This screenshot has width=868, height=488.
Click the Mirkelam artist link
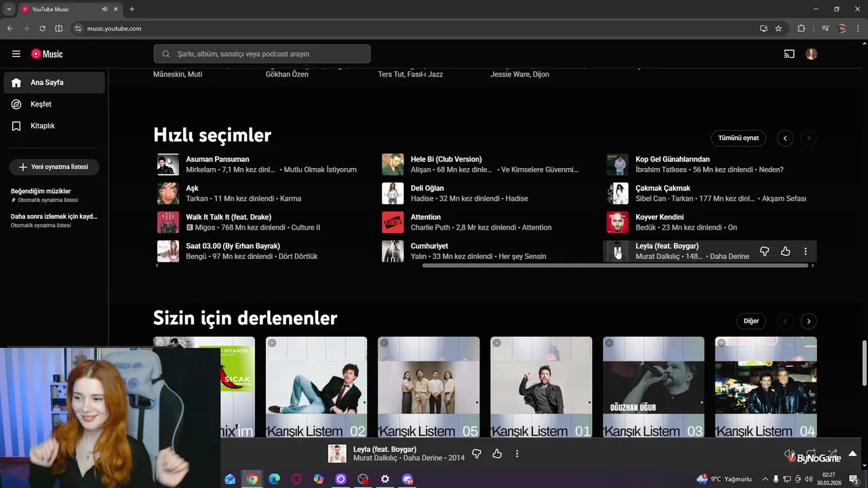click(x=201, y=169)
